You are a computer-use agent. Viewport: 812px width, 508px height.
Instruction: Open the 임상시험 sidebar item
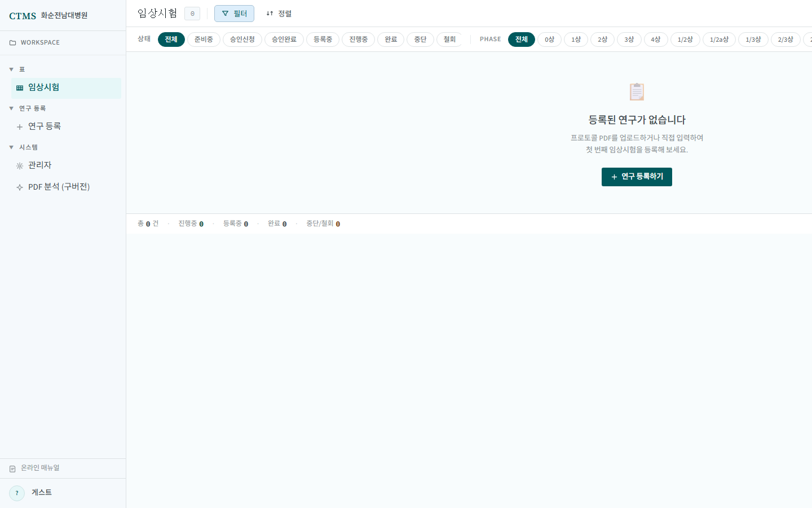(66, 88)
